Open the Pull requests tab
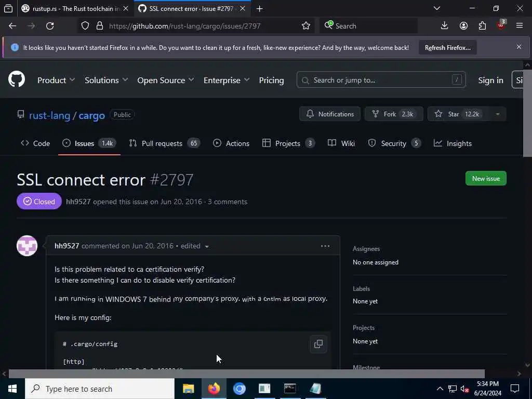Screen dimensions: 532x399 click(165, 143)
